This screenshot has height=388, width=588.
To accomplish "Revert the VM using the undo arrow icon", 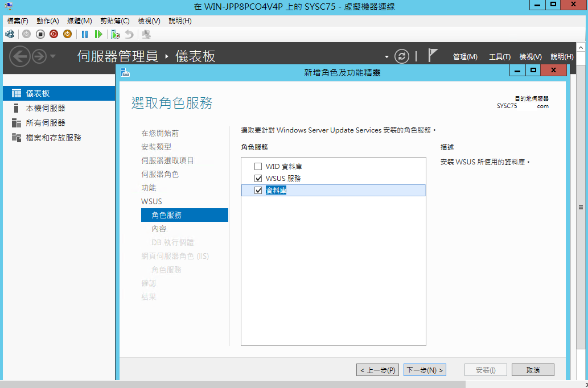I will [129, 35].
